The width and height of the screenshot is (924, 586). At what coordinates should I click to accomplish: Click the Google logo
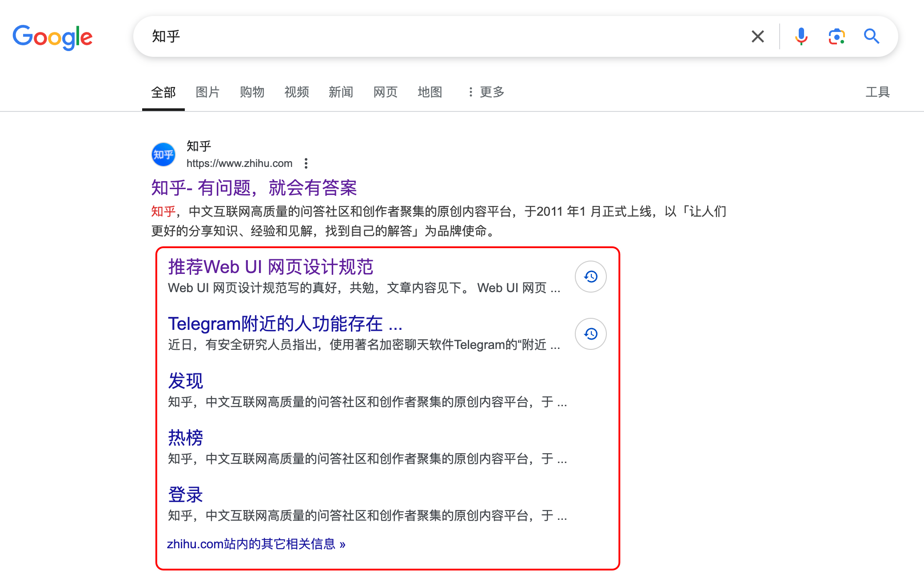pos(52,37)
